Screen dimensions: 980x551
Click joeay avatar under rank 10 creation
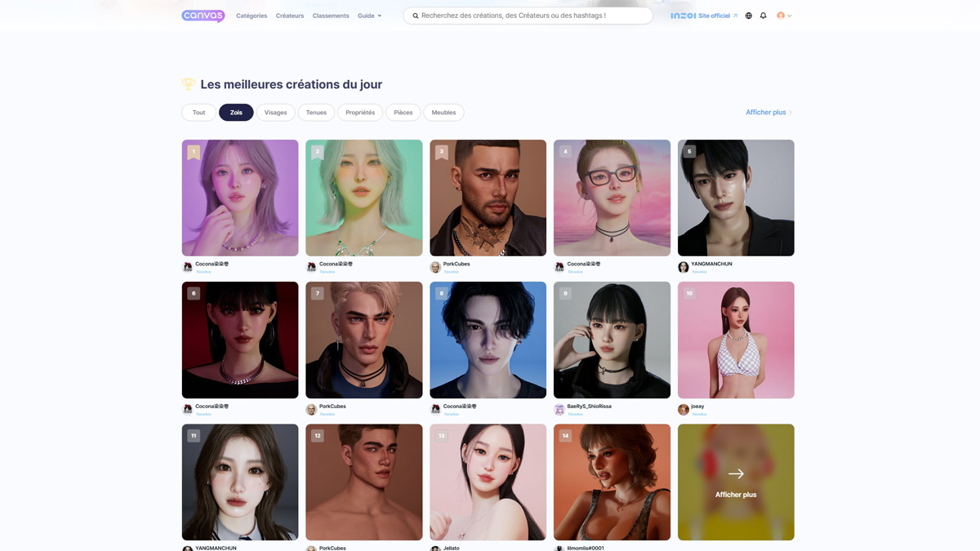[x=684, y=409]
